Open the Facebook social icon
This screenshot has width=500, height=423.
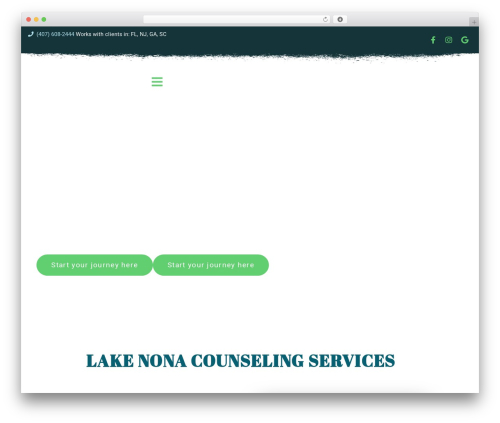(433, 40)
